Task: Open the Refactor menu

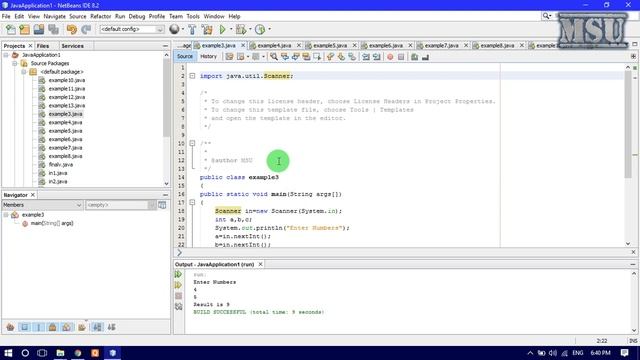Action: (100, 16)
